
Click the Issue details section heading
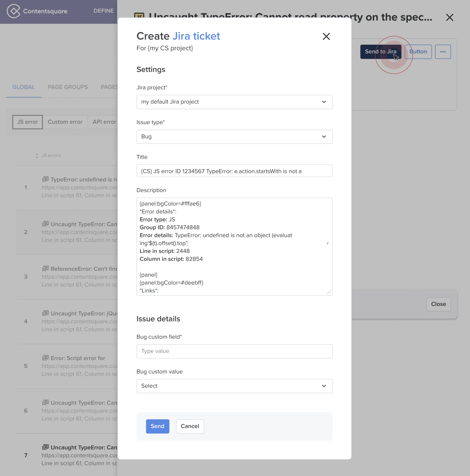coord(158,319)
